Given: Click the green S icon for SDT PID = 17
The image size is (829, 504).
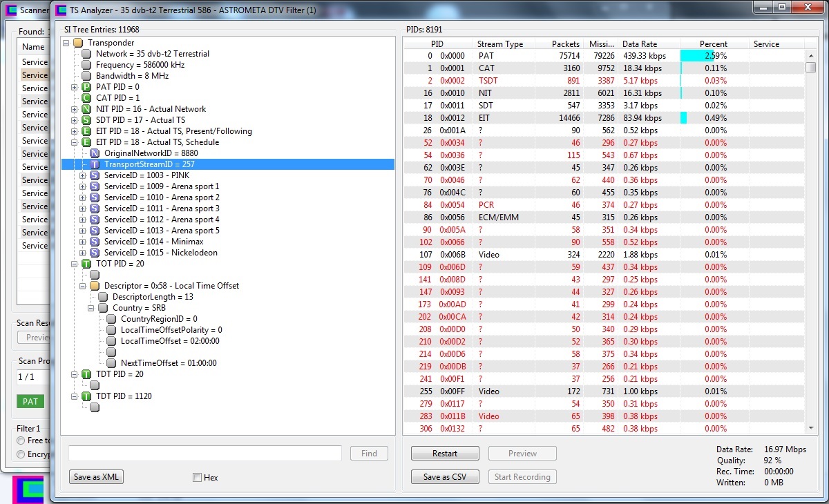Looking at the screenshot, I should coord(86,120).
